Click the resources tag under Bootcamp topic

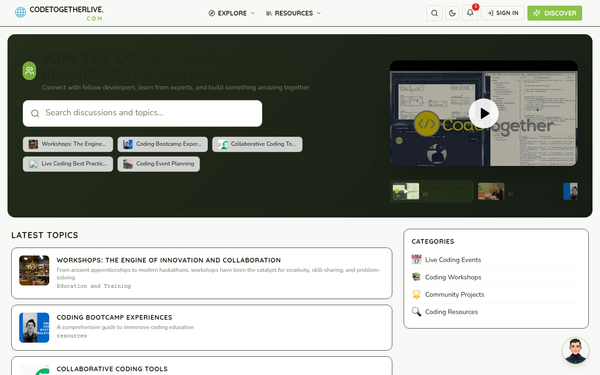(72, 336)
